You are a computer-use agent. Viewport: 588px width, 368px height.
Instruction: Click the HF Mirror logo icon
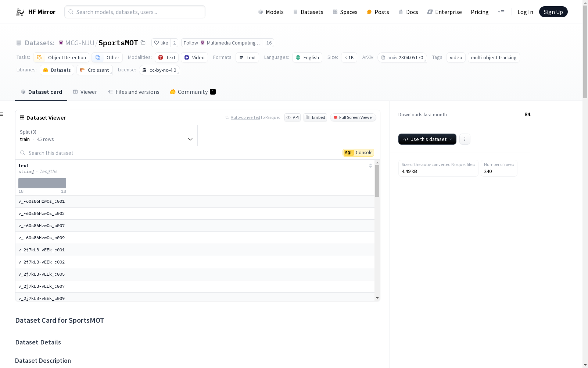tap(20, 12)
